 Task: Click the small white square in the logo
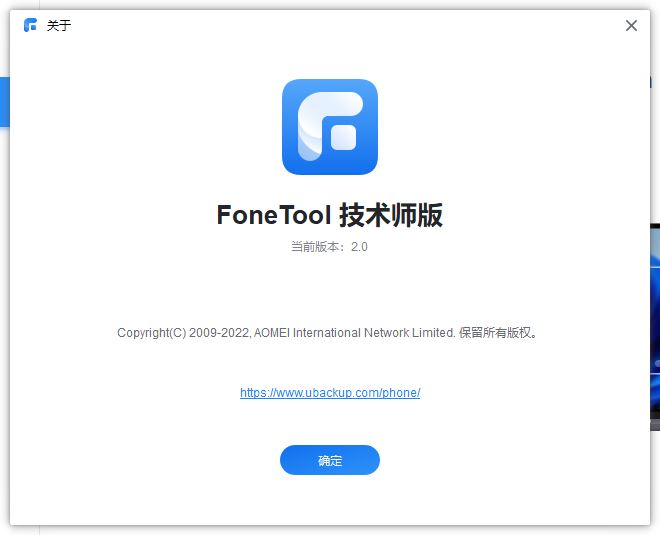[343, 137]
